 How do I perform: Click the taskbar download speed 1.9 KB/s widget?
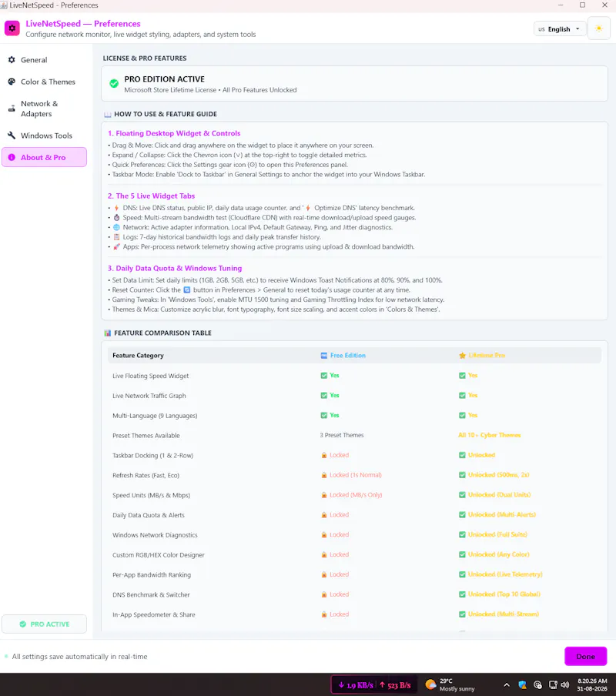click(x=356, y=685)
